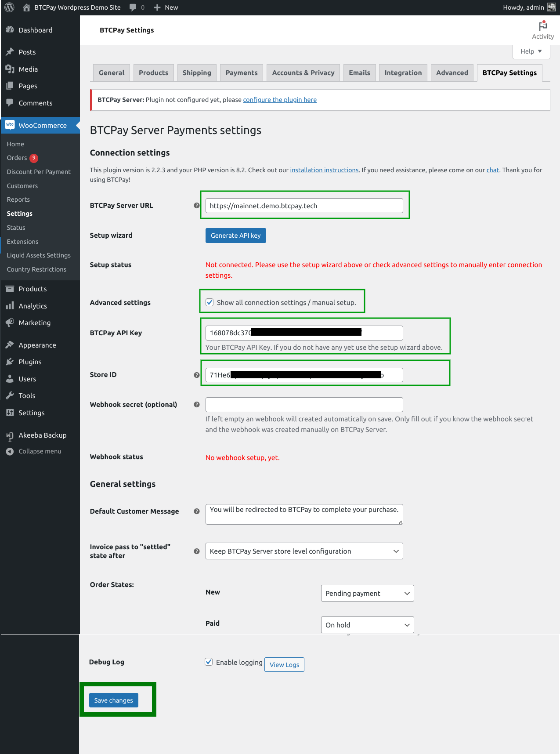This screenshot has width=560, height=754.
Task: Click help icon beside Default Customer Message
Action: pos(197,511)
